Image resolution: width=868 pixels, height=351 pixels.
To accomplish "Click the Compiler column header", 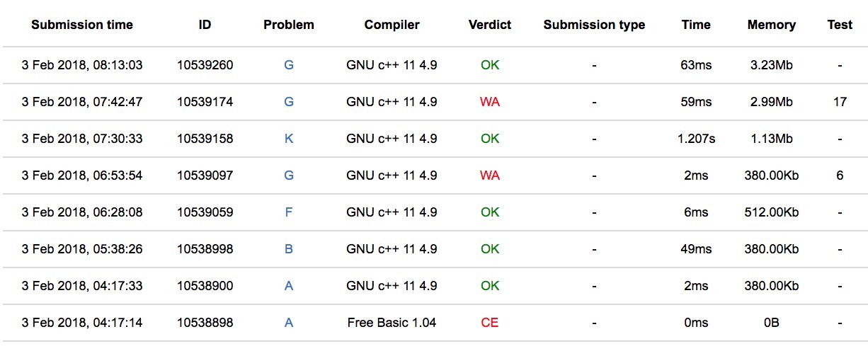I will (x=392, y=25).
